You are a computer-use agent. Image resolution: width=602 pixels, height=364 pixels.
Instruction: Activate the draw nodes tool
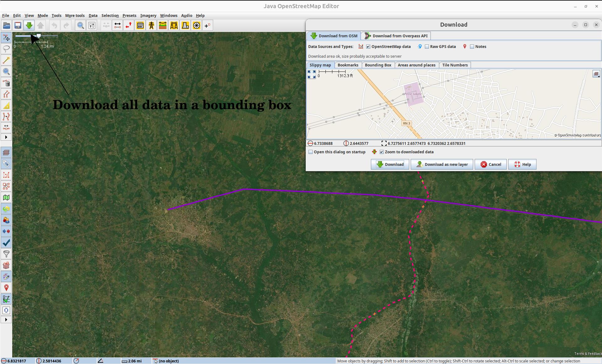point(6,60)
